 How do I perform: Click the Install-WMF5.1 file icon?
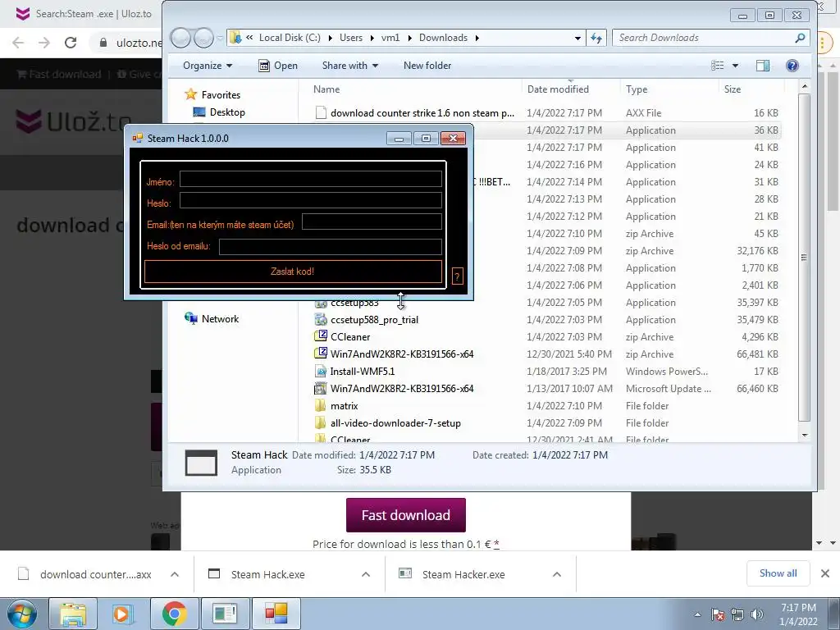click(x=321, y=372)
